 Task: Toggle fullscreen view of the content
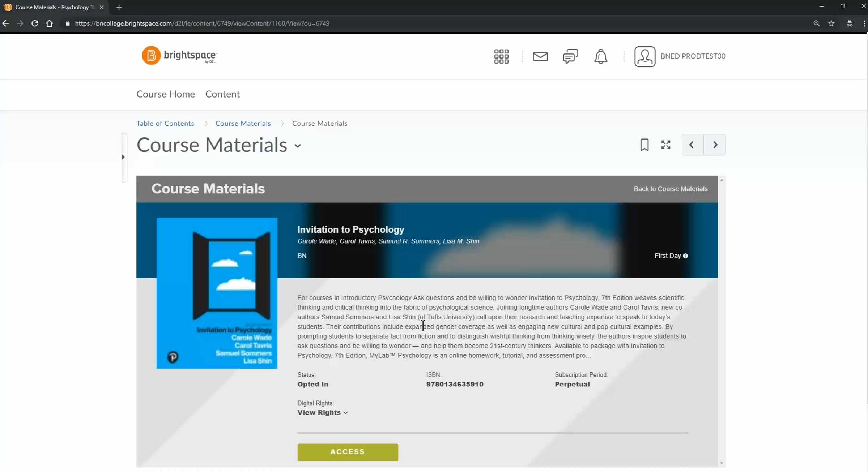point(666,145)
